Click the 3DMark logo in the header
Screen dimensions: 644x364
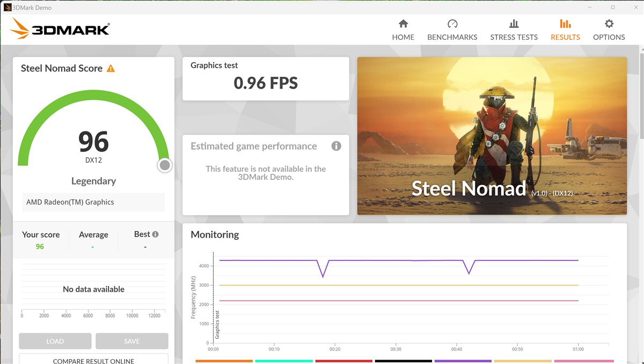(x=60, y=29)
